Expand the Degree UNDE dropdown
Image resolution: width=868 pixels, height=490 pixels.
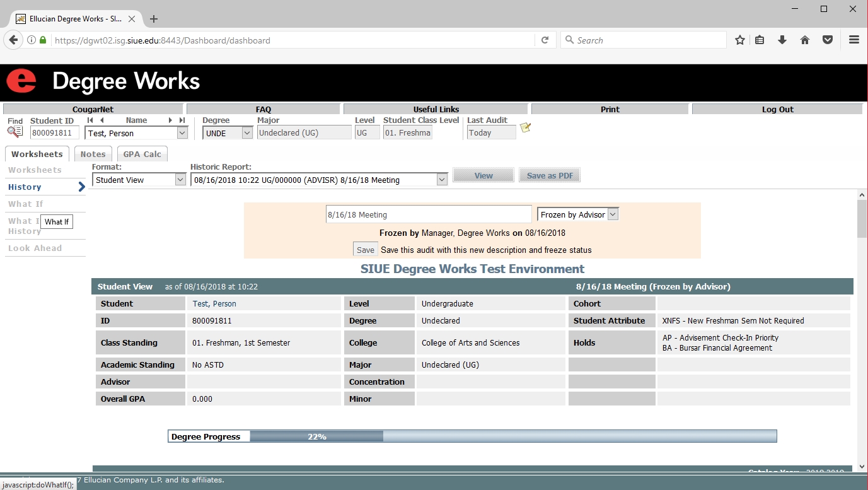(x=228, y=133)
